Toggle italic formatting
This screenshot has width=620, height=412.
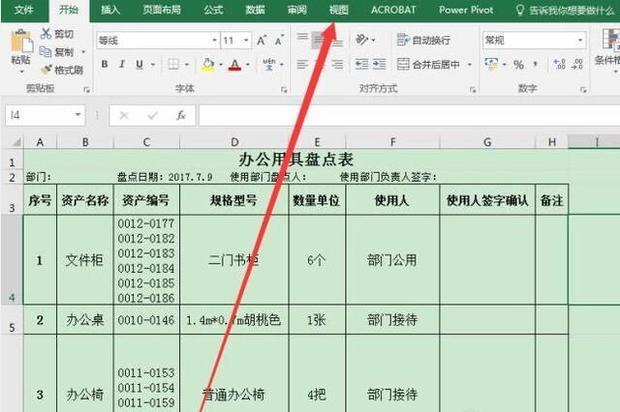[x=122, y=64]
